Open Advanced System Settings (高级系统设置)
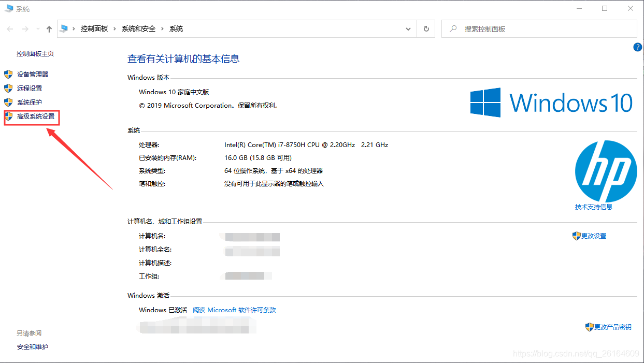 coord(36,117)
